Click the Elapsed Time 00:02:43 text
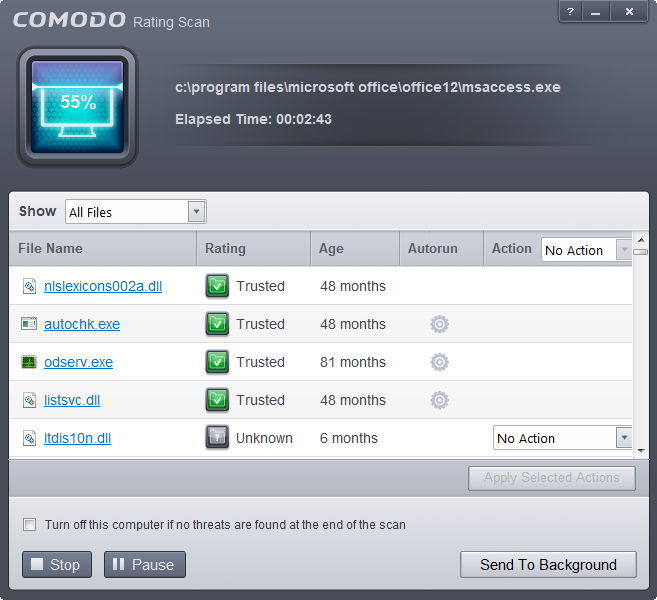657x600 pixels. (253, 119)
